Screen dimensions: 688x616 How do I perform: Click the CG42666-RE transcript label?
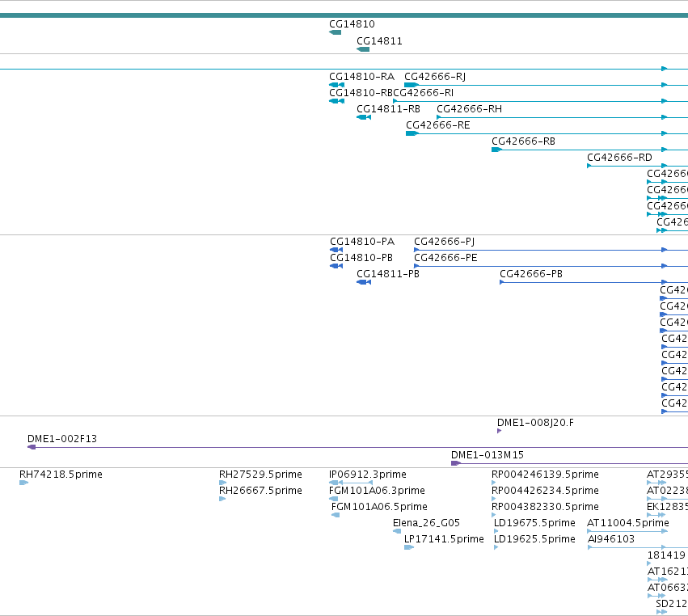point(438,125)
